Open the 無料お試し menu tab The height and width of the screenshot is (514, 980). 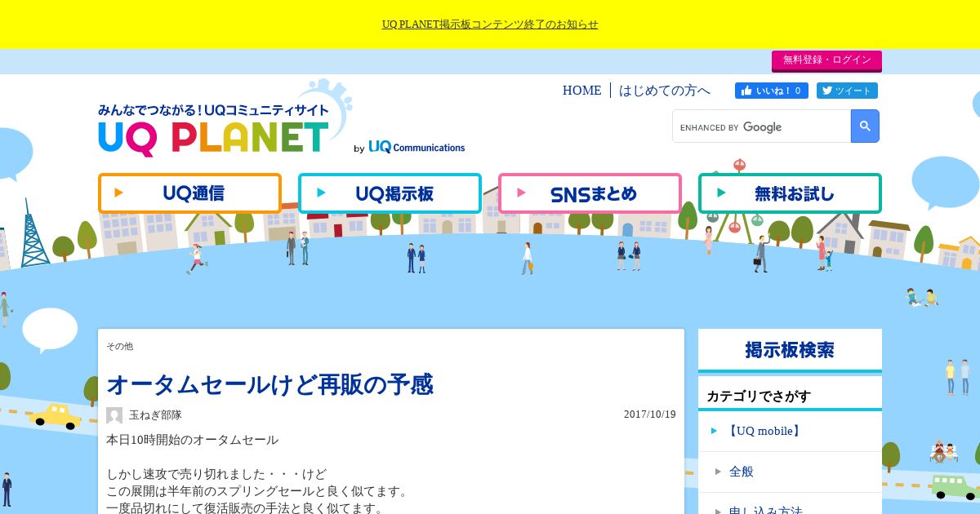790,193
